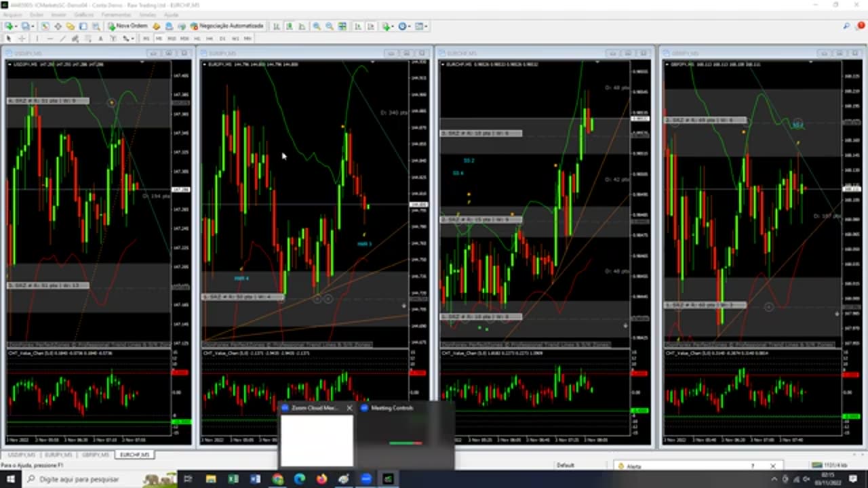Toggle chart auto scroll

click(x=357, y=26)
